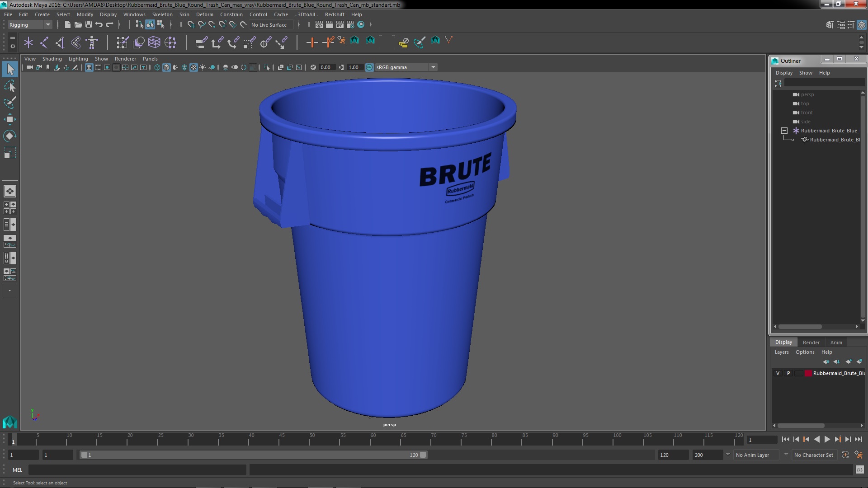The image size is (868, 488).
Task: Click the Open Scene folder icon
Action: (x=78, y=25)
